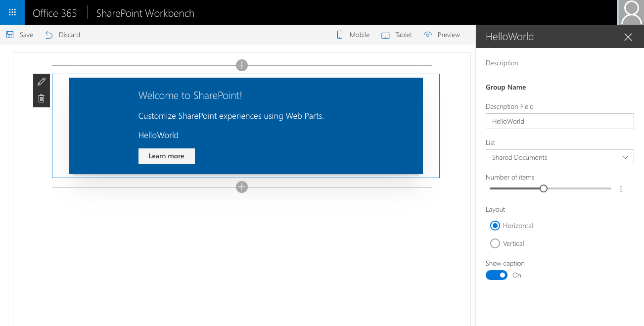644x326 pixels.
Task: Click the List dropdown chevron arrow
Action: 625,157
